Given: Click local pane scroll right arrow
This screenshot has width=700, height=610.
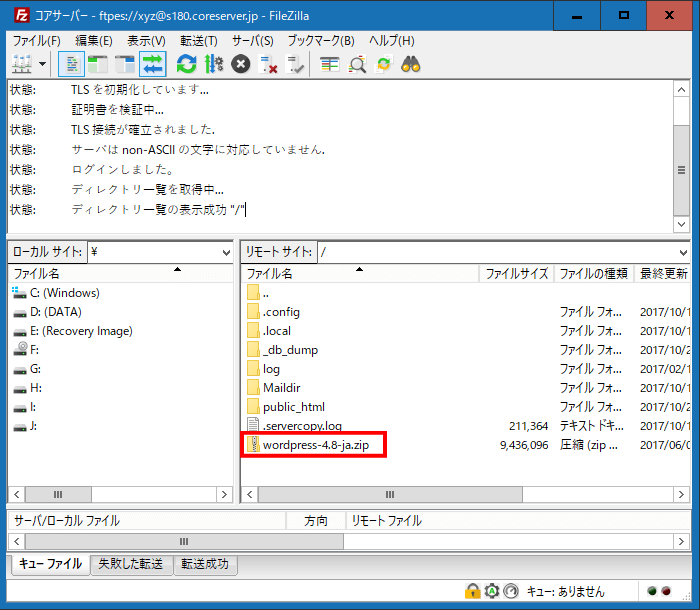Looking at the screenshot, I should (224, 494).
